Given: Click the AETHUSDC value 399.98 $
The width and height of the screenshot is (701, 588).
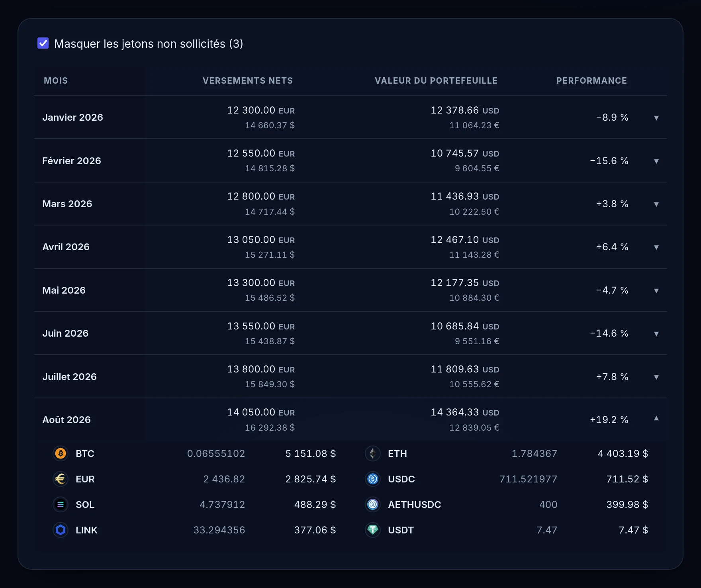Looking at the screenshot, I should [627, 504].
